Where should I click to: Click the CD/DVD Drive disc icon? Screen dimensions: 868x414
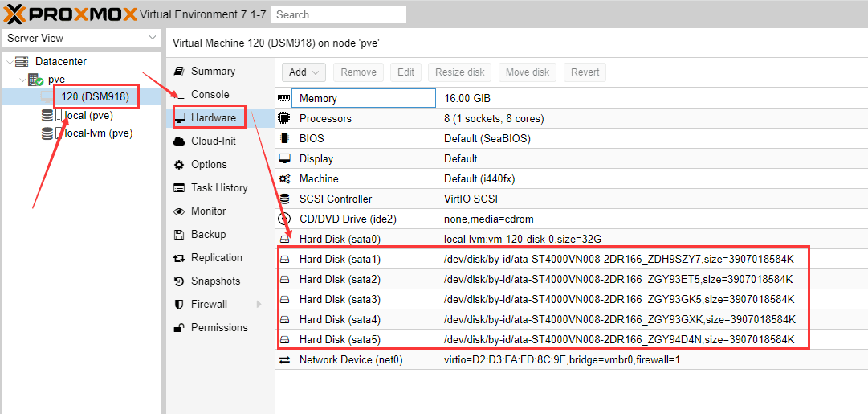pyautogui.click(x=284, y=219)
